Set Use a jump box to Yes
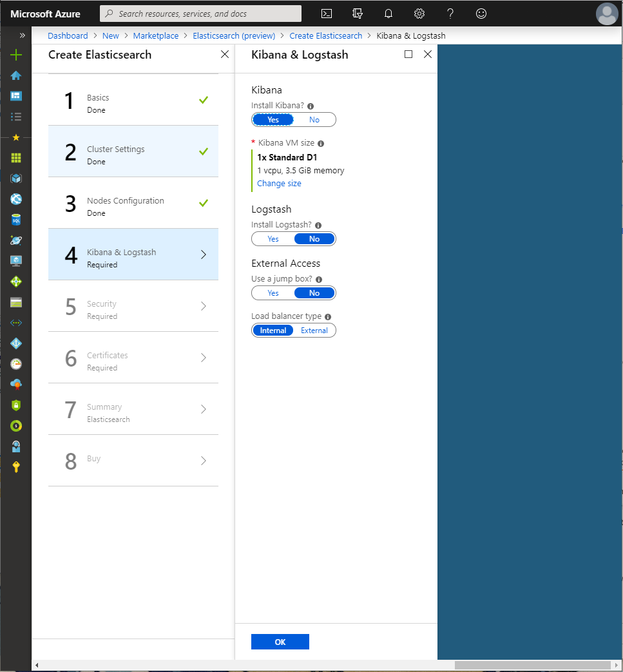Viewport: 623px width, 672px height. pyautogui.click(x=273, y=293)
